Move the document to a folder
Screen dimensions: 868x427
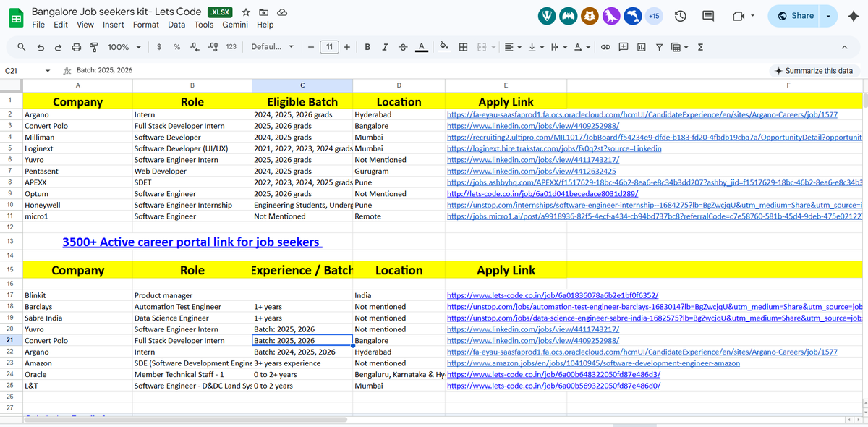click(263, 13)
